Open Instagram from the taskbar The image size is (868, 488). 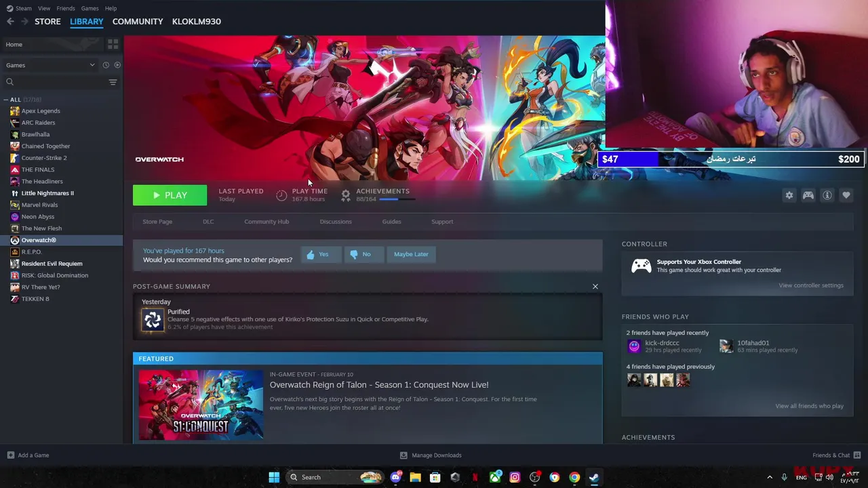pyautogui.click(x=515, y=477)
